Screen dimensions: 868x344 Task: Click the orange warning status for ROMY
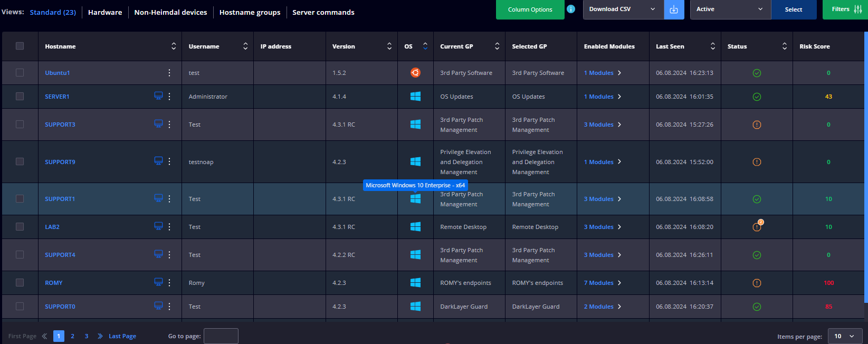757,283
